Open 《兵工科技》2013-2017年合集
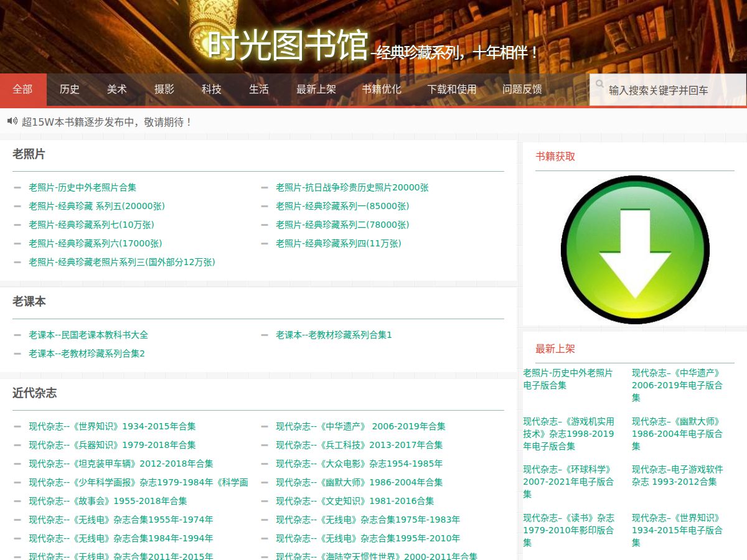The width and height of the screenshot is (747, 560). (x=359, y=445)
